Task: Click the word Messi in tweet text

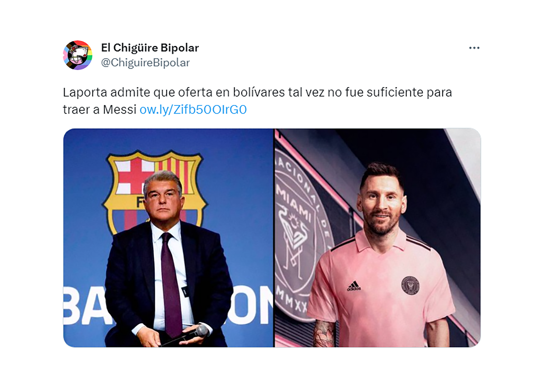Action: [120, 109]
